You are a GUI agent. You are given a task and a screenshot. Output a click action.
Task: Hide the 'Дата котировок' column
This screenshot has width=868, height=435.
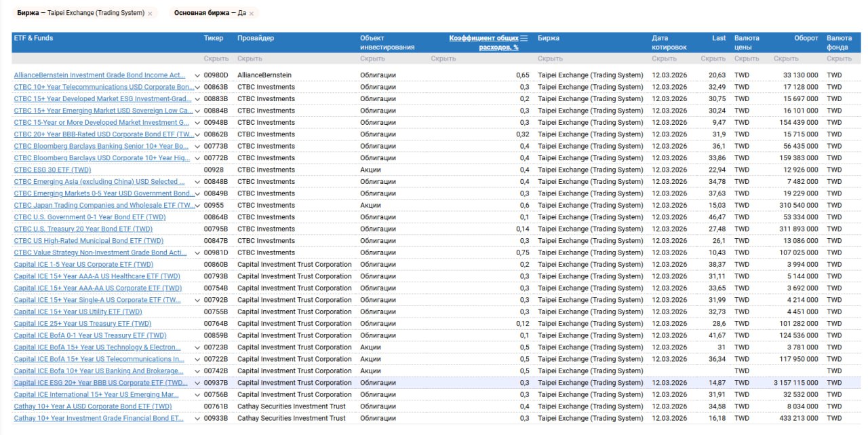[664, 59]
